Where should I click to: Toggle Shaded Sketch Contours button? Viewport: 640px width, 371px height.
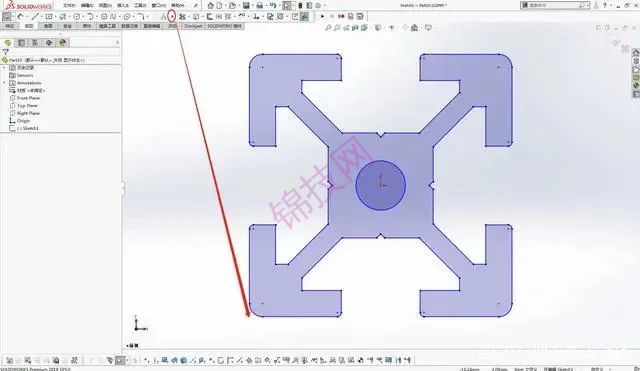point(304,16)
